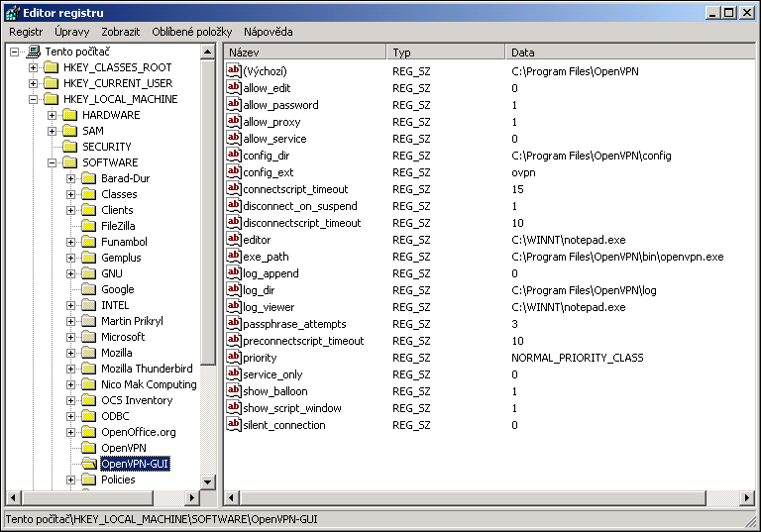761x532 pixels.
Task: Click the Typ column header
Action: [446, 52]
